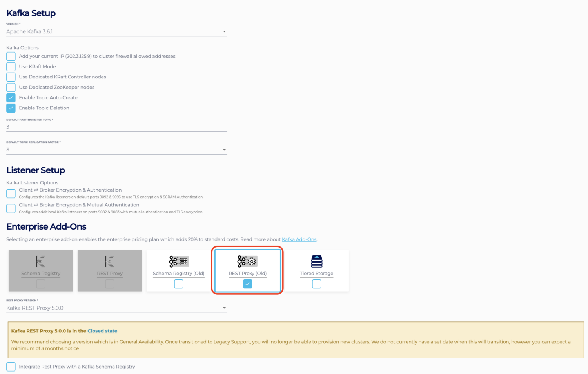The height and width of the screenshot is (374, 588).
Task: Enable Client-Broker Encryption & Authentication
Action: [11, 193]
